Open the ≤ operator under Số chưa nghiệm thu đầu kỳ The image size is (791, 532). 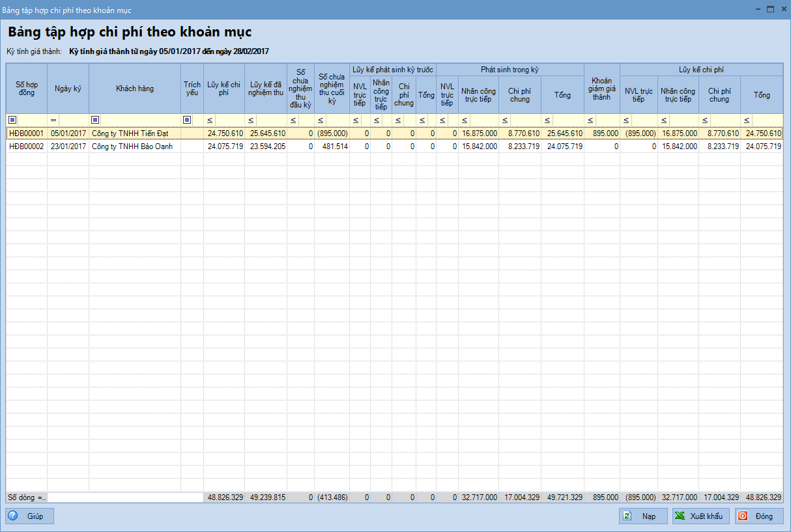(293, 120)
